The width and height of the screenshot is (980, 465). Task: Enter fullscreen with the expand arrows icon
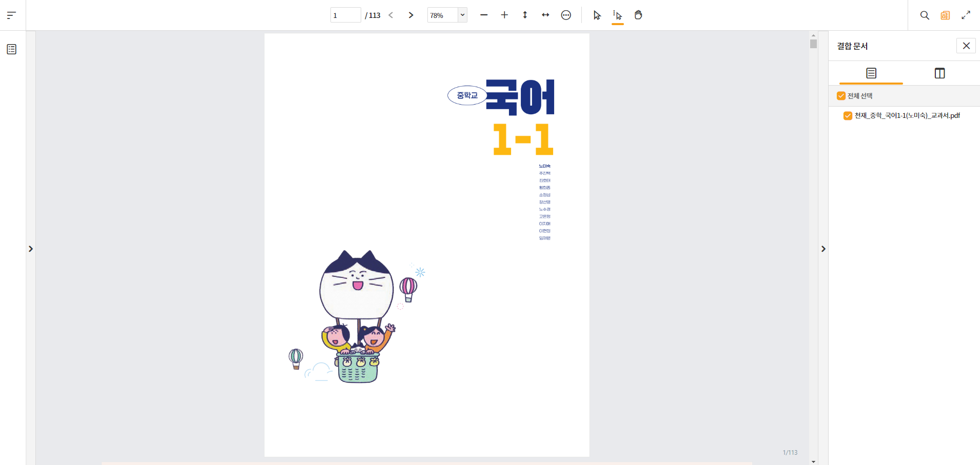(966, 15)
